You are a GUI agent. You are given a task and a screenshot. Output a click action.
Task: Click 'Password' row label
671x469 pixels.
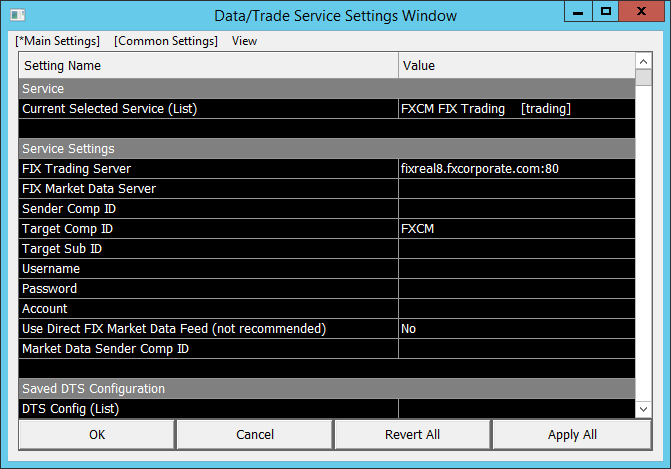(x=49, y=289)
